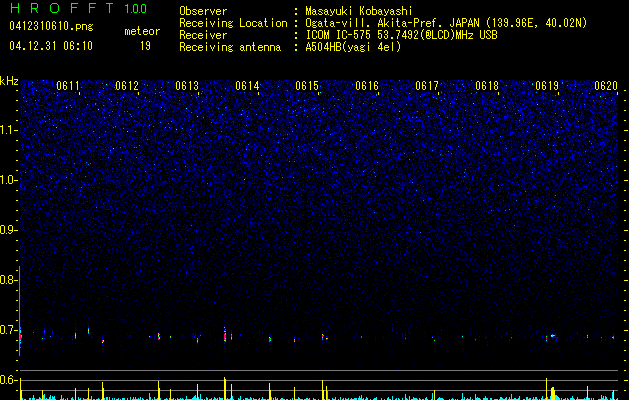The height and width of the screenshot is (400, 629).
Task: Click the Observer field label
Action: coord(203,11)
